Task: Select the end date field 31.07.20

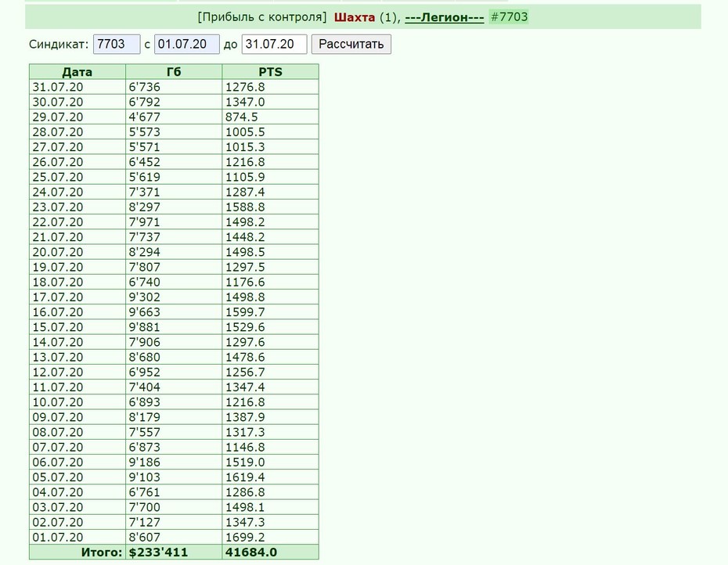Action: tap(274, 44)
